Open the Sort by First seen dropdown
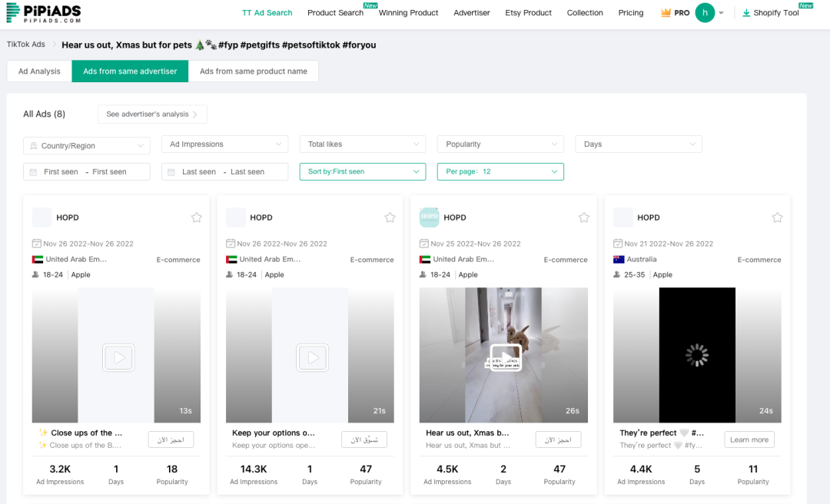The height and width of the screenshot is (504, 830). pyautogui.click(x=362, y=171)
